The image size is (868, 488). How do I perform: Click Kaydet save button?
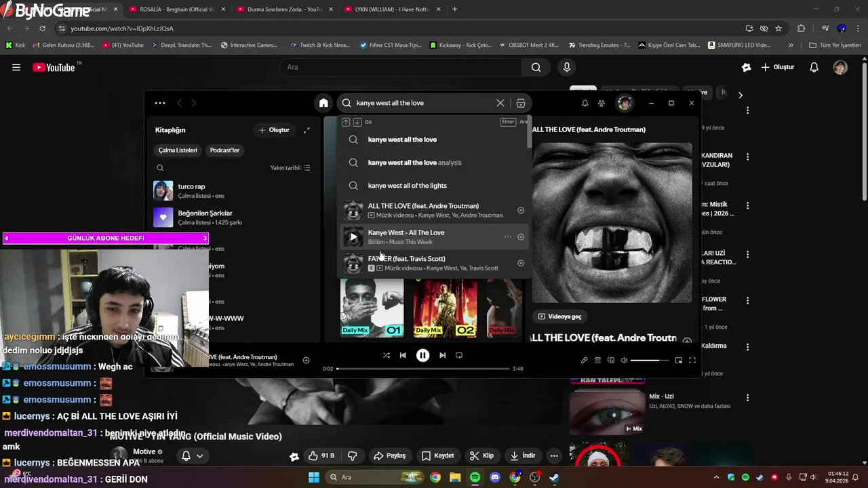437,456
